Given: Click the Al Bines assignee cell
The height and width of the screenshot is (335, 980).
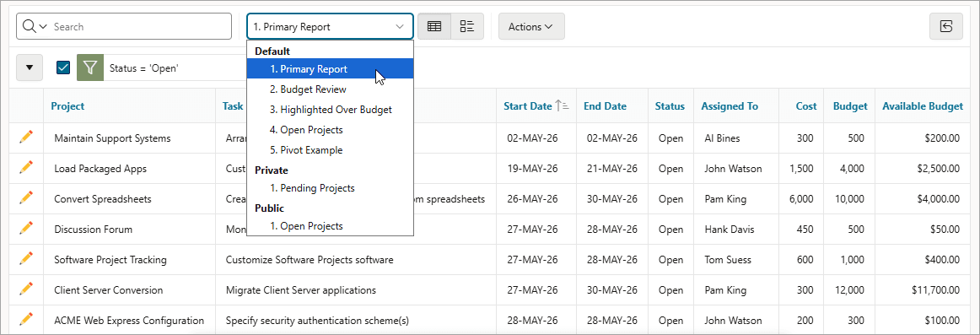Looking at the screenshot, I should point(736,138).
